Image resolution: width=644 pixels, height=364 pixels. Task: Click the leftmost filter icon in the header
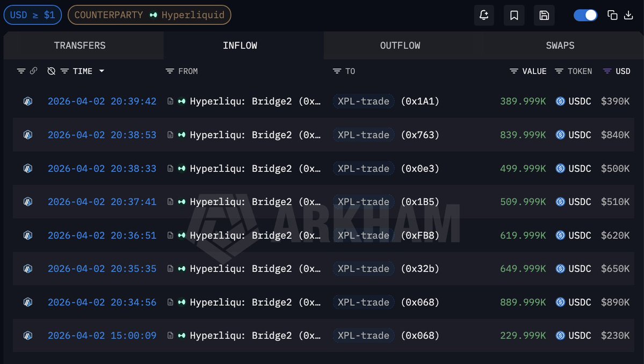click(x=21, y=71)
